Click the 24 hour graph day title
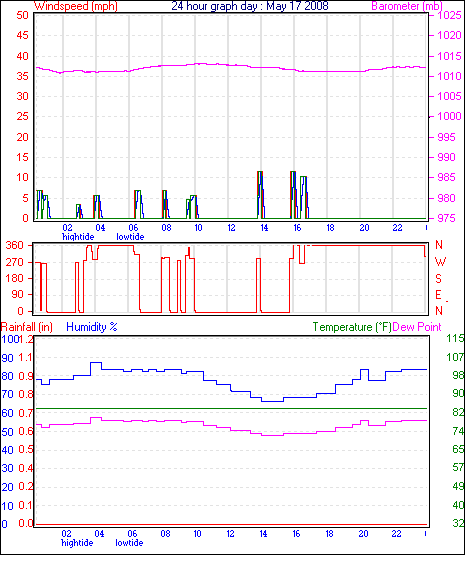 pos(250,6)
